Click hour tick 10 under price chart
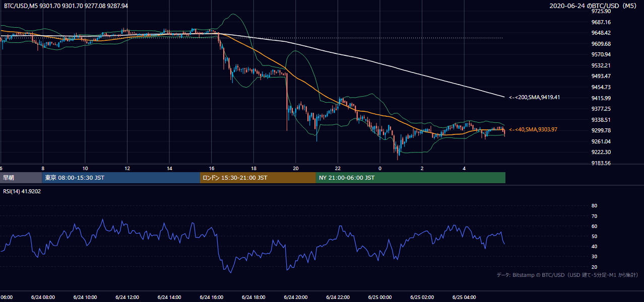 (85, 168)
